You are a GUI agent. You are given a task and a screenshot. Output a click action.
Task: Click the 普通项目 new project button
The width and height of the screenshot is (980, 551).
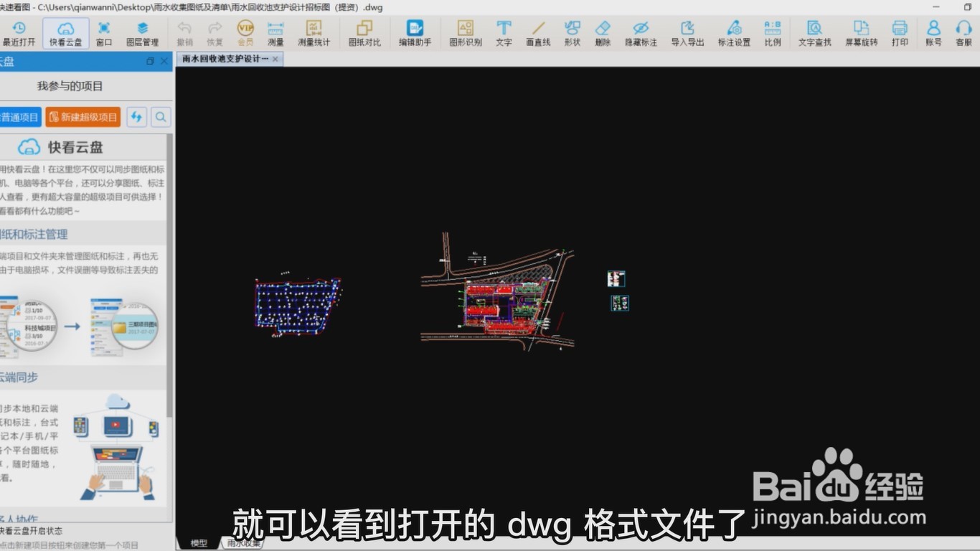click(19, 117)
